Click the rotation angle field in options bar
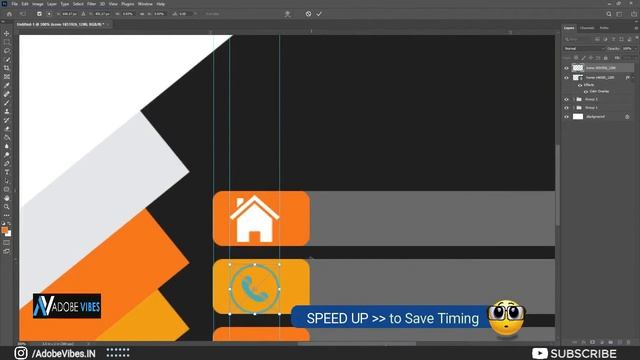 click(x=183, y=14)
